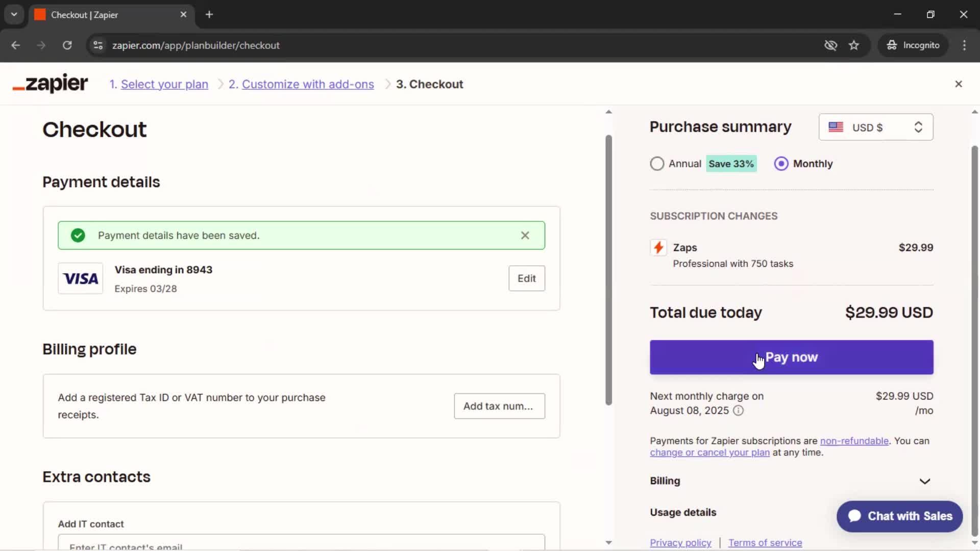Edit the saved Visa card
The image size is (980, 551).
click(527, 279)
